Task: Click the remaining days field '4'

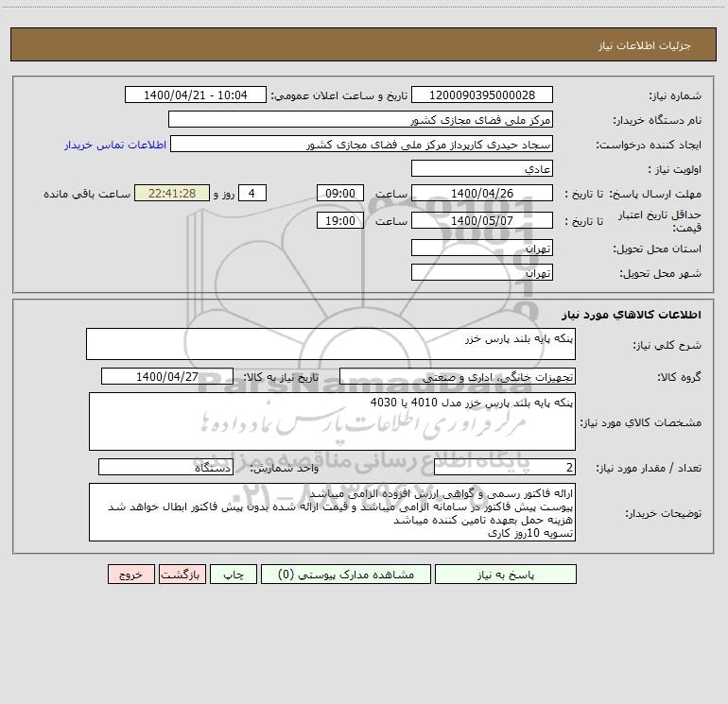Action: click(x=252, y=193)
